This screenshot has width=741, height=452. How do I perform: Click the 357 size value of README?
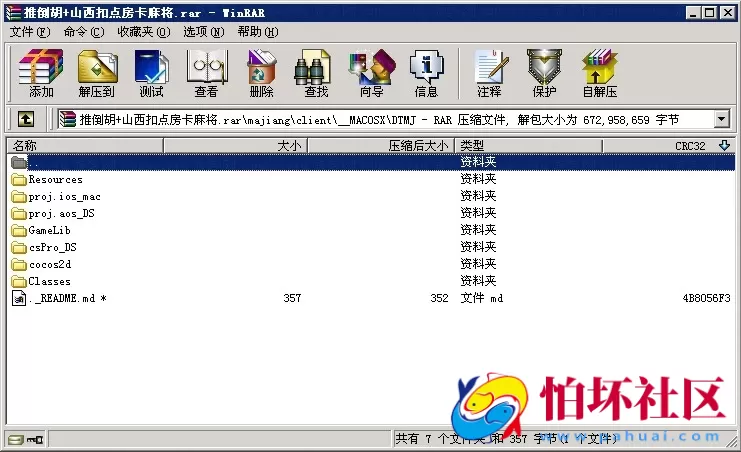(x=292, y=298)
